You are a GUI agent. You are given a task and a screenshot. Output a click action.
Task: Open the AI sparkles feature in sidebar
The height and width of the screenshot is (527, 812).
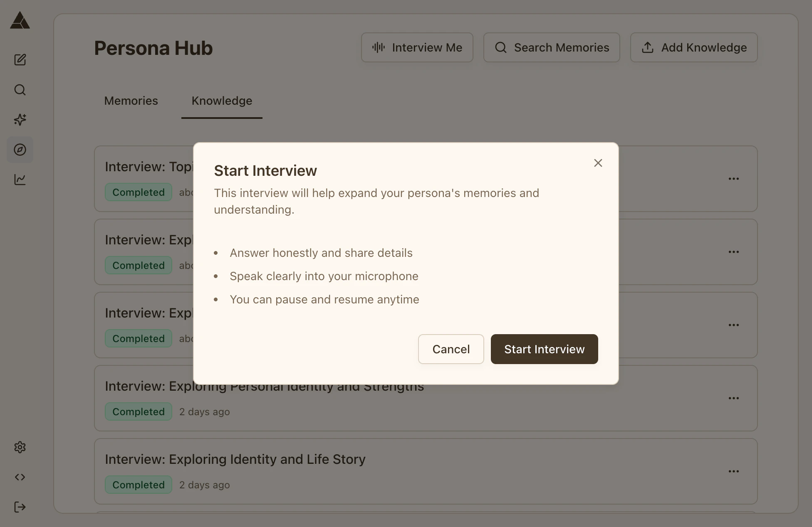[x=20, y=120]
